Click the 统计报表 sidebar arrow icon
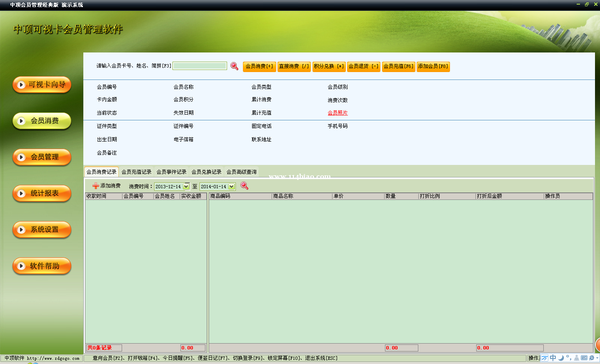The width and height of the screenshot is (600, 364). (21, 193)
